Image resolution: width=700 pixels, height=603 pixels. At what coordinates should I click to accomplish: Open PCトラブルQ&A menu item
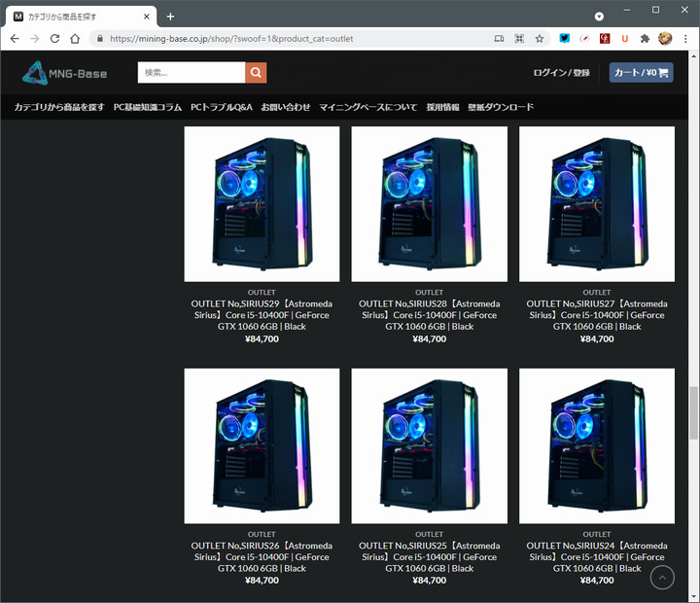(x=222, y=107)
